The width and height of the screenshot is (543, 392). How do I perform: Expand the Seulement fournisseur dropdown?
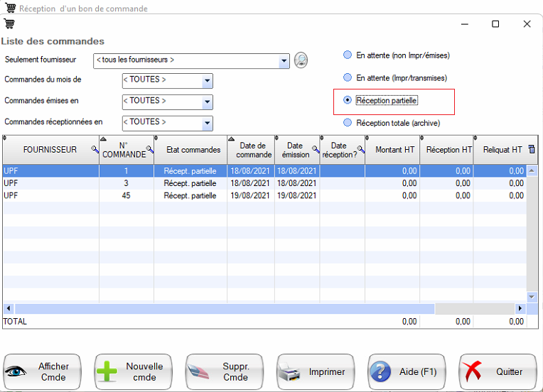pos(284,61)
